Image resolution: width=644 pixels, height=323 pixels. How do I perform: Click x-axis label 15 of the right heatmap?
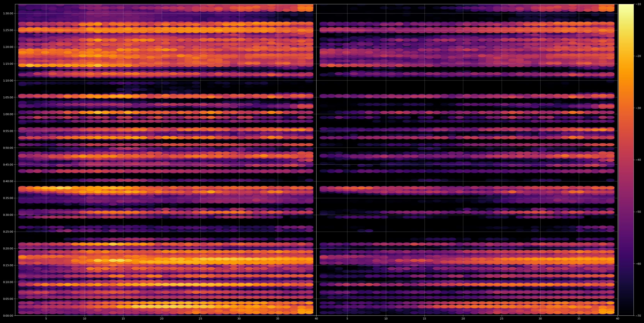425,319
